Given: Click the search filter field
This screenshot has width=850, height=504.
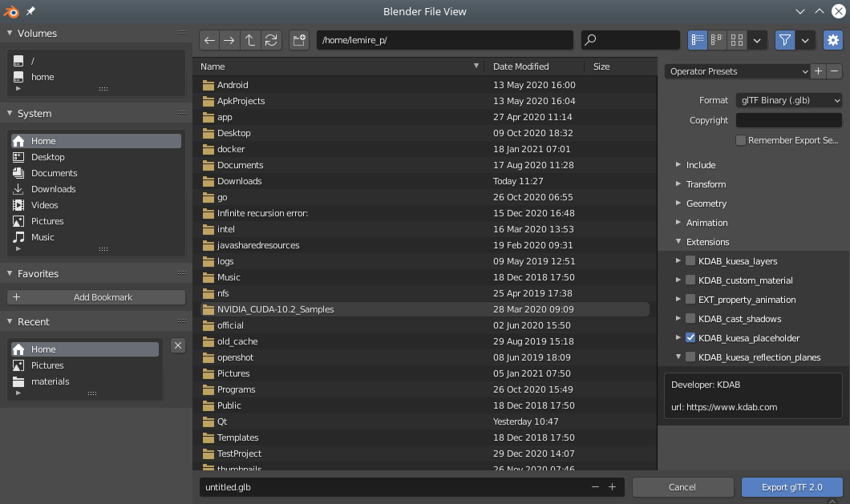Looking at the screenshot, I should click(x=630, y=40).
